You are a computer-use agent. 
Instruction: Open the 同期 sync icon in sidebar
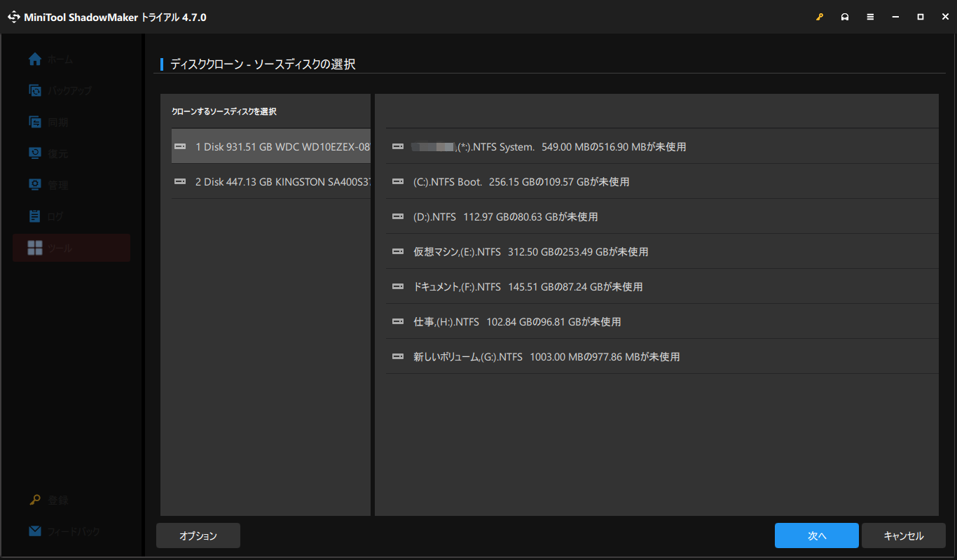(35, 122)
